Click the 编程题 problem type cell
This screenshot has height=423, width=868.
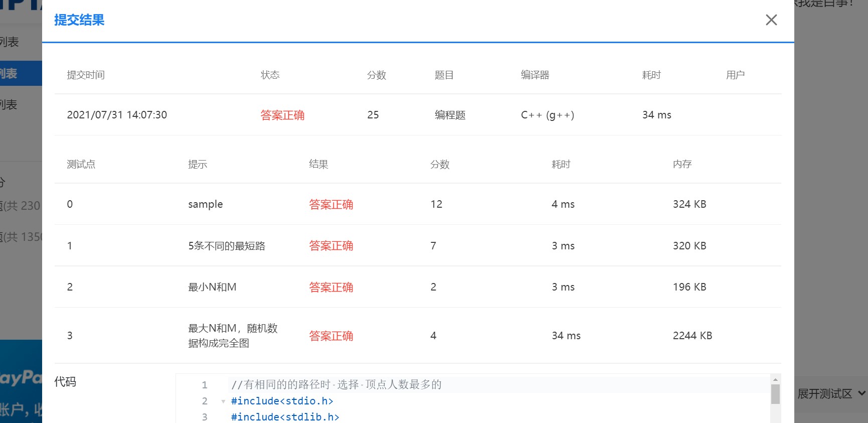tap(450, 115)
